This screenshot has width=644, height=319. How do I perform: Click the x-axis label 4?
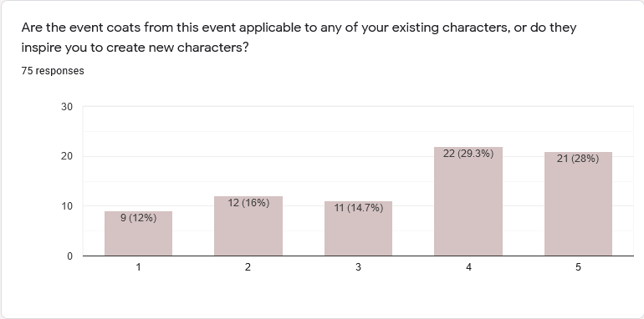pyautogui.click(x=468, y=267)
